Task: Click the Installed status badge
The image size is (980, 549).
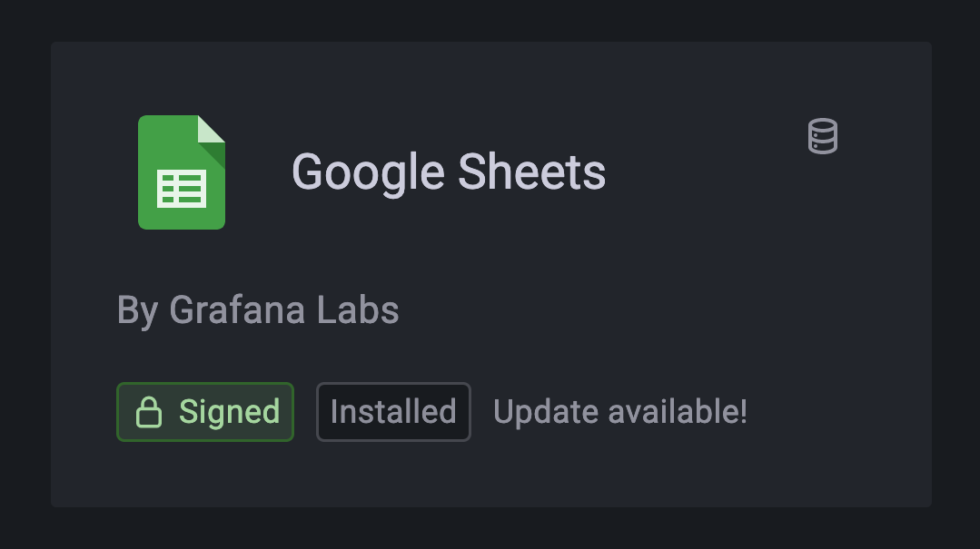Action: (x=393, y=411)
